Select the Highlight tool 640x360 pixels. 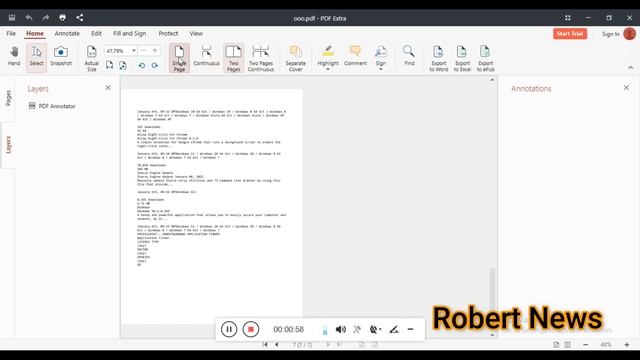pos(328,54)
